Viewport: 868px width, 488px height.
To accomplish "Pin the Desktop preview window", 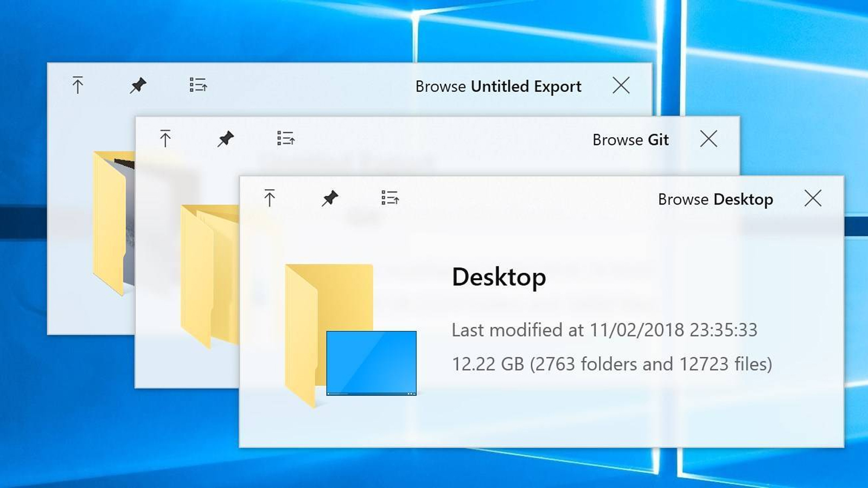I will coord(329,198).
